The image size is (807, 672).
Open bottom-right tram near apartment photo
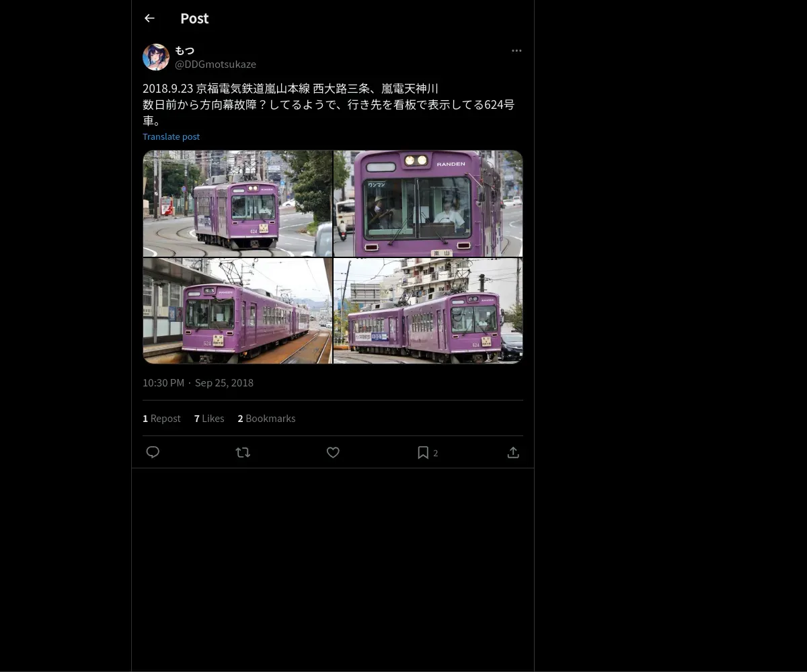point(428,311)
